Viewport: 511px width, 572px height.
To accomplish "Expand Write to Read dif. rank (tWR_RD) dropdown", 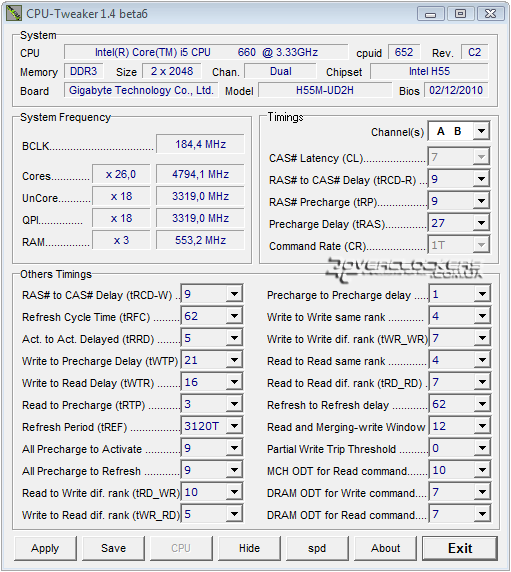I will pyautogui.click(x=234, y=514).
